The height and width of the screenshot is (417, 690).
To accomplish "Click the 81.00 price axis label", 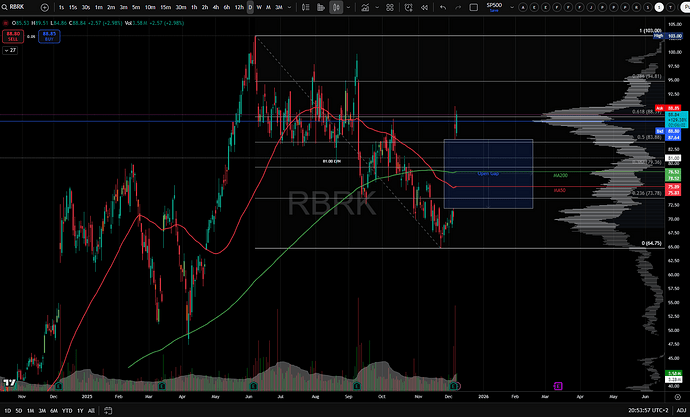I will (x=674, y=158).
